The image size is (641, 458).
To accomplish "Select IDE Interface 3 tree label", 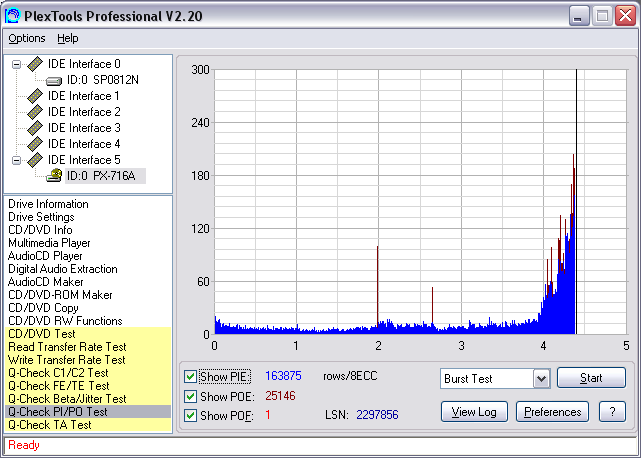I will coord(84,128).
